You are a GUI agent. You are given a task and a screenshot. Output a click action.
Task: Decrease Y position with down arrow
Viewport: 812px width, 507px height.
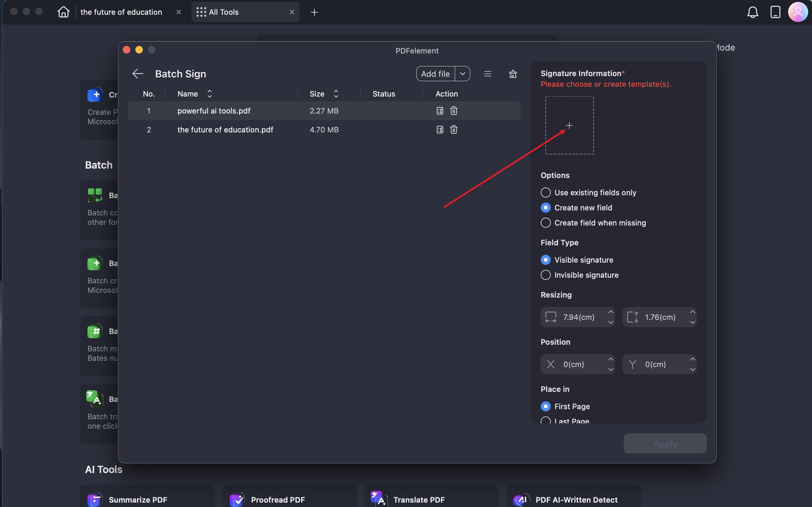[692, 370]
